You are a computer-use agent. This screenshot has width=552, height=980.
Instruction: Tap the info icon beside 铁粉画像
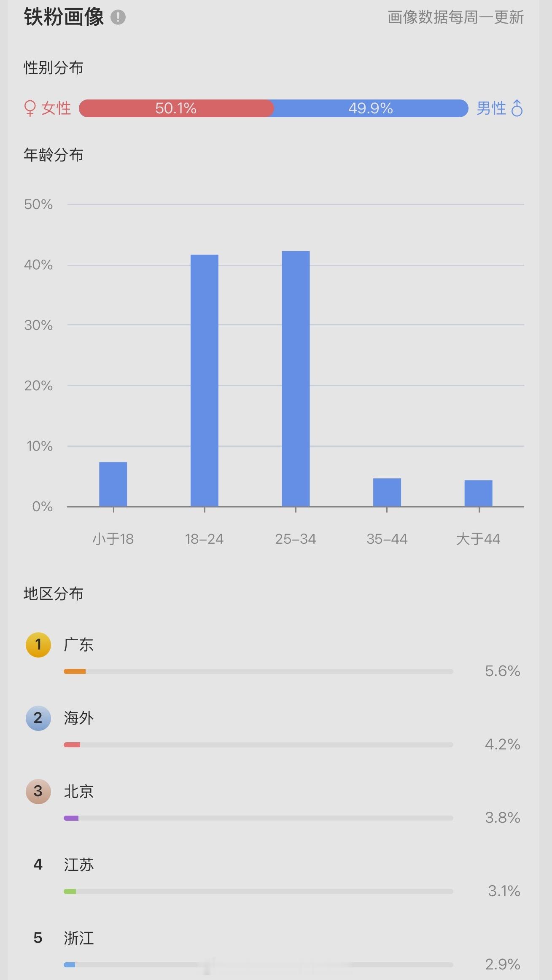tap(118, 17)
